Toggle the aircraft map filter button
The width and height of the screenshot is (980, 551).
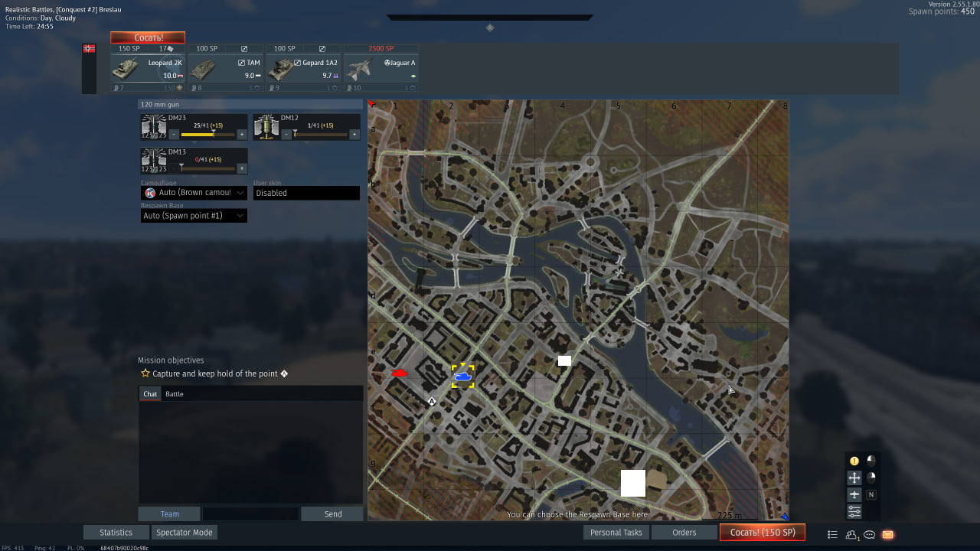(x=854, y=494)
